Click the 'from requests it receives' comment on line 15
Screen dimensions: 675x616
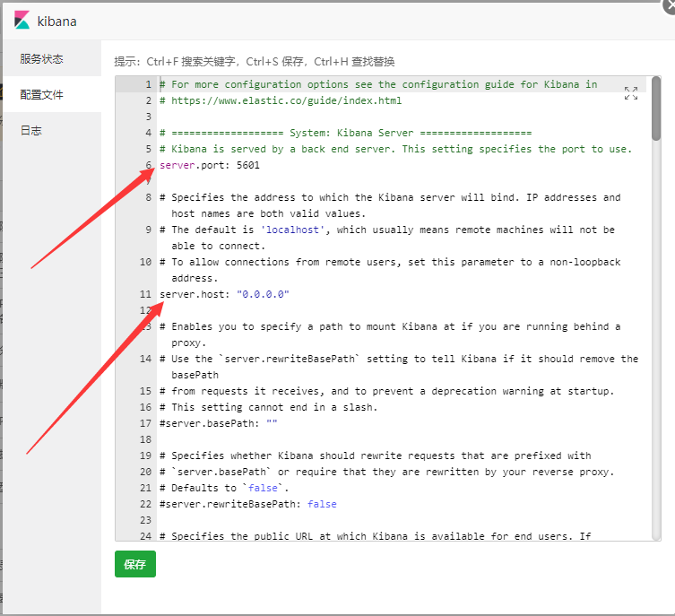click(386, 391)
